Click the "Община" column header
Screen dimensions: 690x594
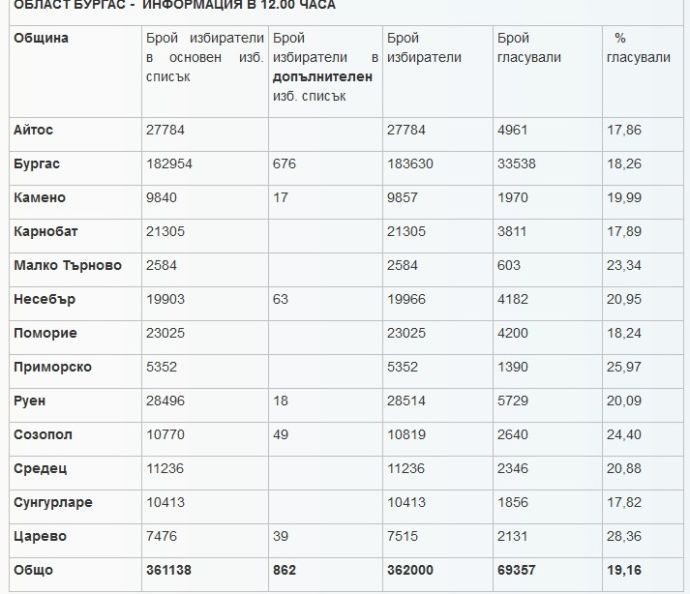pos(41,38)
